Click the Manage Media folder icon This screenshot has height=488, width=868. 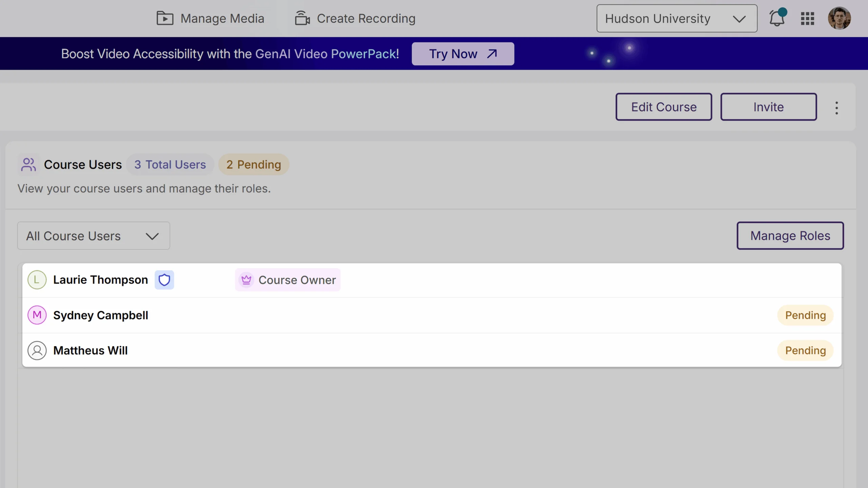165,18
